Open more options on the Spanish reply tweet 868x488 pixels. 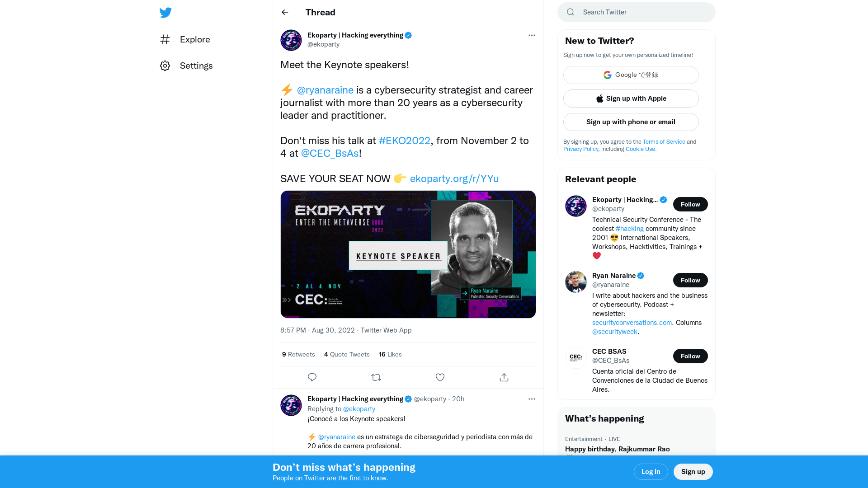click(x=532, y=399)
